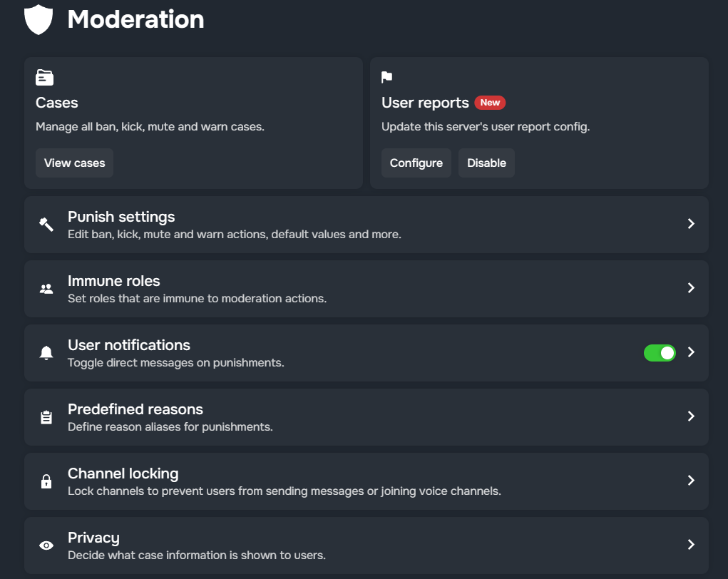Image resolution: width=728 pixels, height=579 pixels.
Task: Expand the Channel locking chevron
Action: [x=691, y=481]
